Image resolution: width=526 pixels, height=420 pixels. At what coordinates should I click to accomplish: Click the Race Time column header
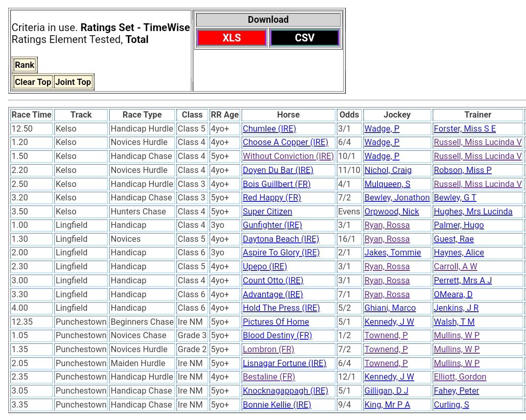(x=32, y=114)
